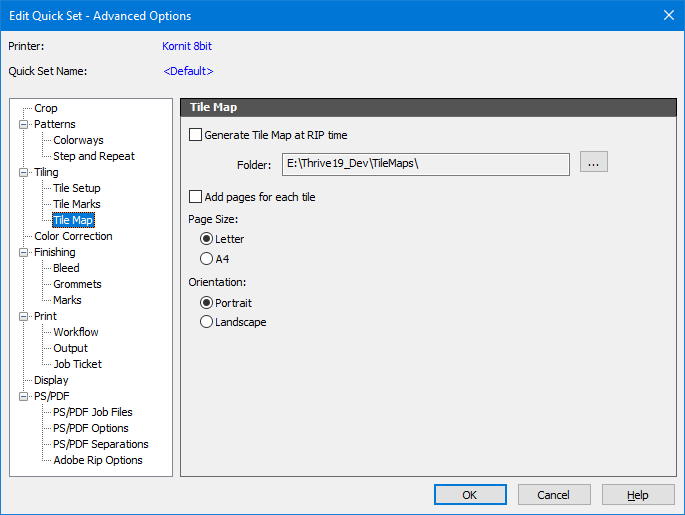Enable Generate Tile Map at RIP time
The image size is (685, 515).
(195, 135)
